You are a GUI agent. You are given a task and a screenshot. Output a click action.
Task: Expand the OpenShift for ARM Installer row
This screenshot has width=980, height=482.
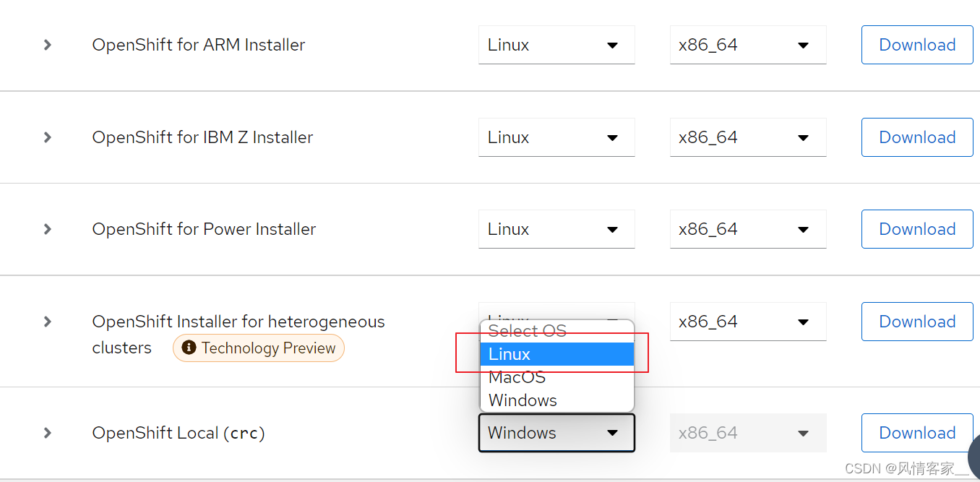[x=47, y=45]
